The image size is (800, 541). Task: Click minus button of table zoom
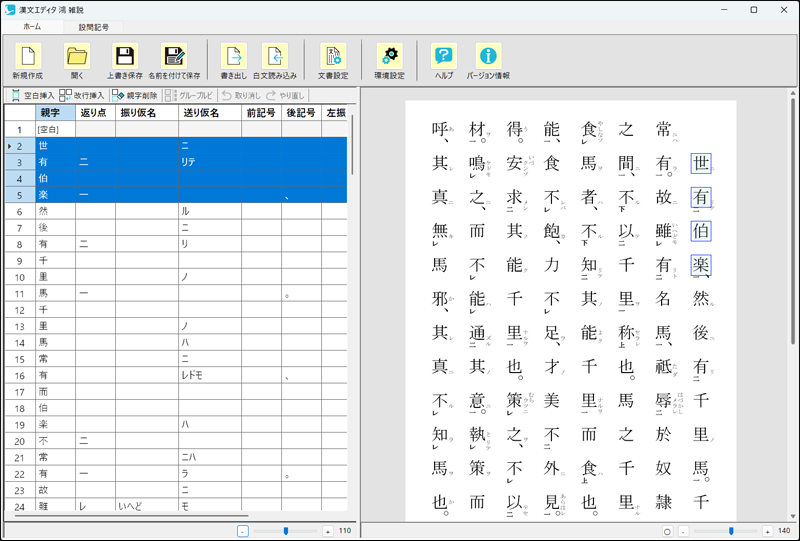[243, 531]
